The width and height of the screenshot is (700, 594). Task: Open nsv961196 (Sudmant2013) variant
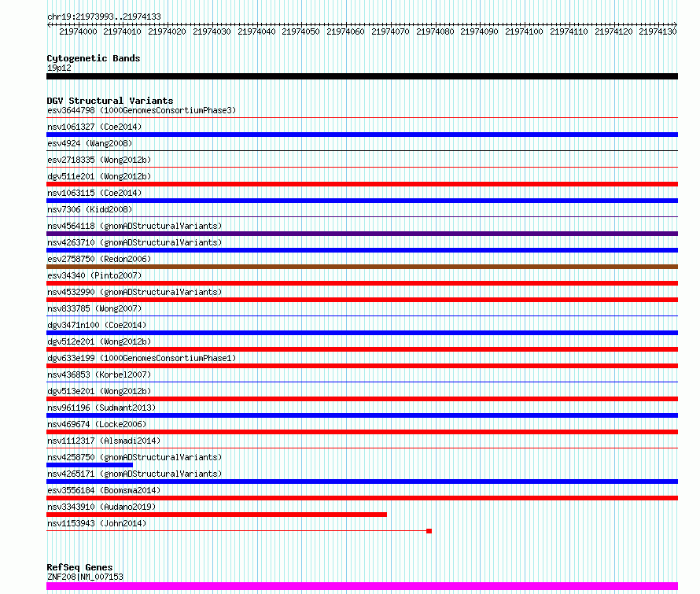tap(101, 408)
